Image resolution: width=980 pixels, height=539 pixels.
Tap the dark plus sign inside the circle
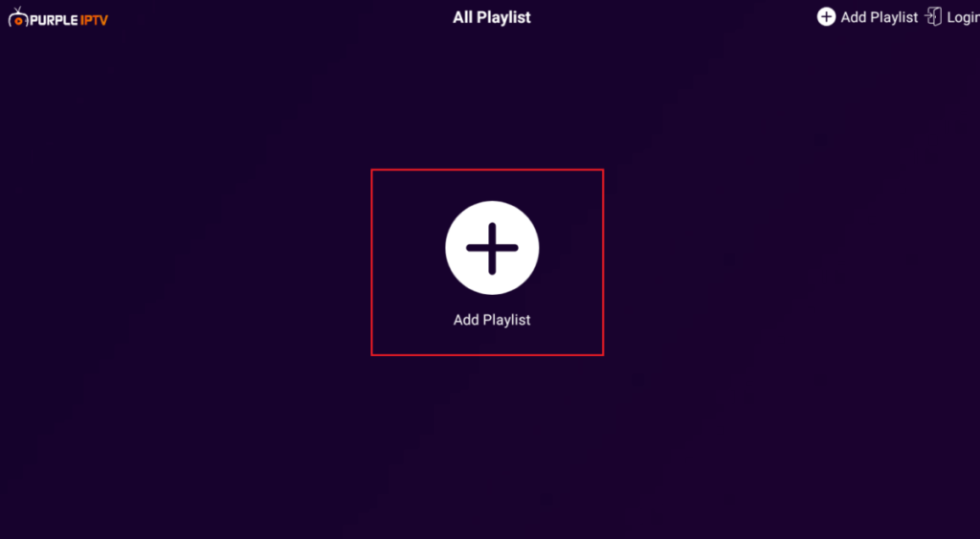492,248
